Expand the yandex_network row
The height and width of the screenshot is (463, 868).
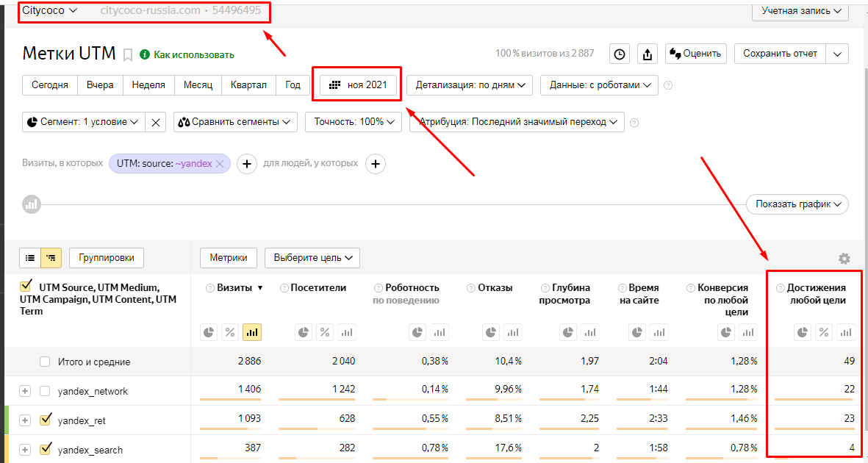coord(25,391)
